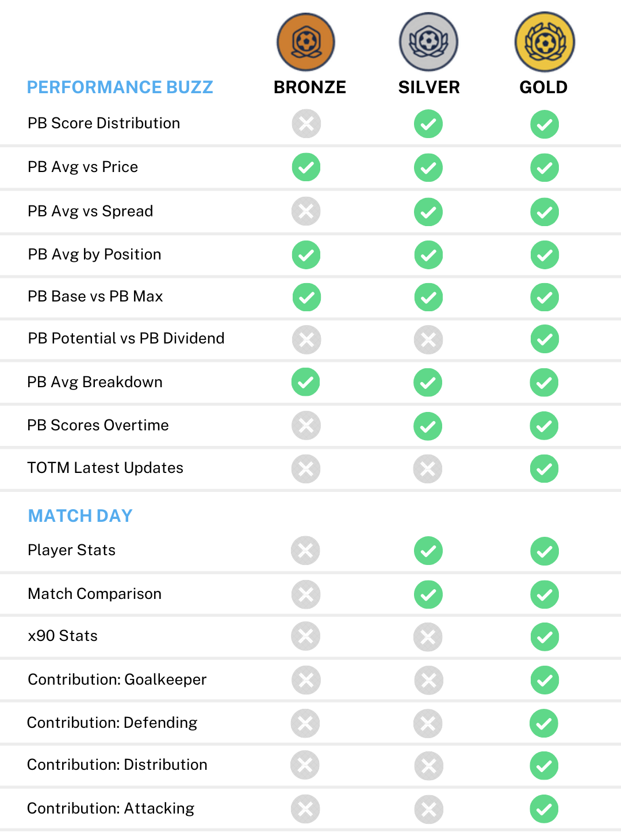Screen dimensions: 621x840
Task: Click the SILVER column label
Action: click(429, 87)
